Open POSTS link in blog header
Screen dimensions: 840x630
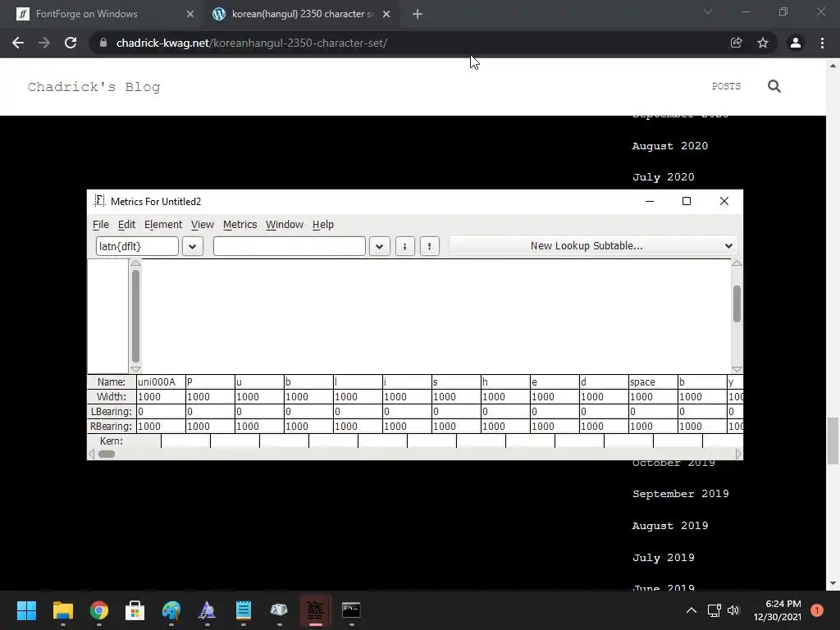726,86
